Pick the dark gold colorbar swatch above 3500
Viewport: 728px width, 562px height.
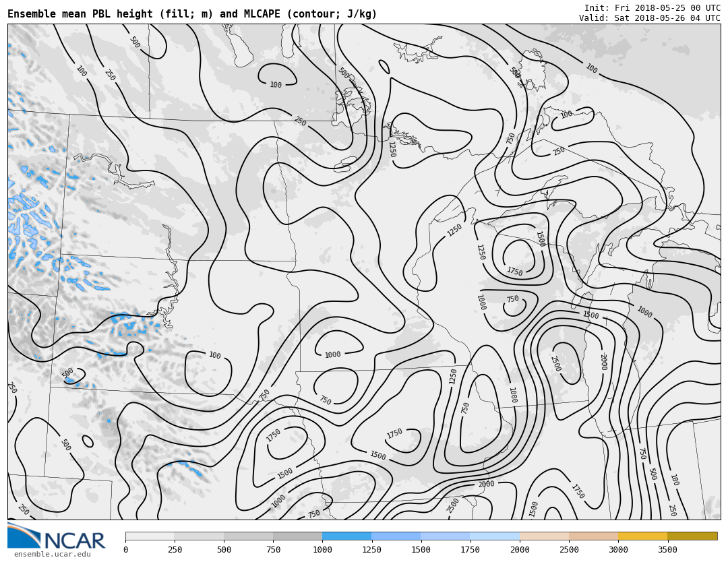(x=693, y=536)
